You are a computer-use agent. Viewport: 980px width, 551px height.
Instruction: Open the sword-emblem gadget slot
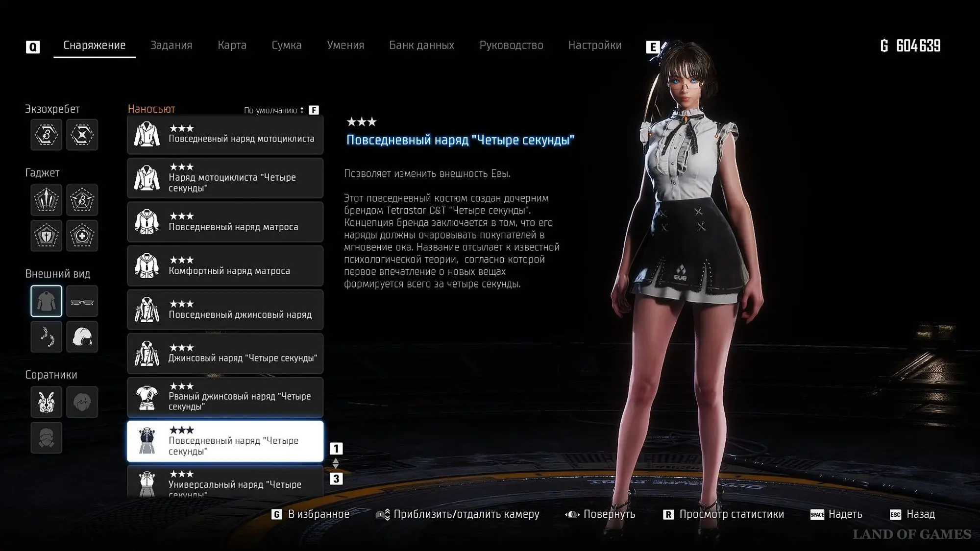(47, 200)
